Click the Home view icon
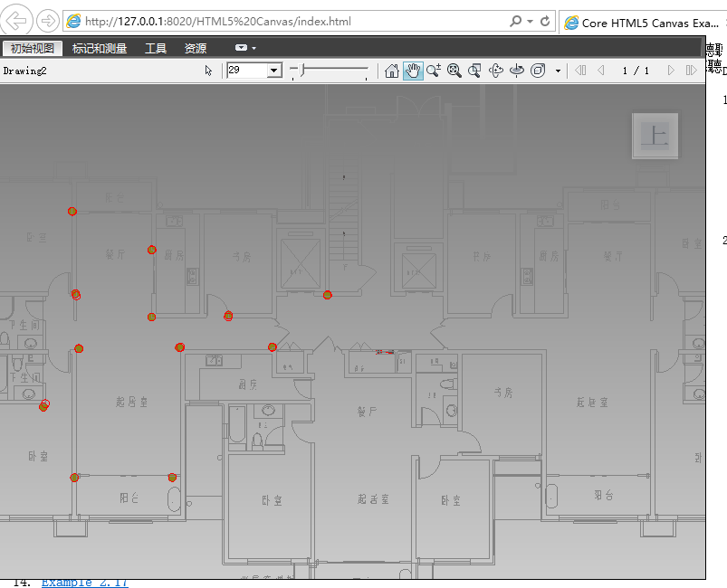The height and width of the screenshot is (588, 727). (x=392, y=71)
